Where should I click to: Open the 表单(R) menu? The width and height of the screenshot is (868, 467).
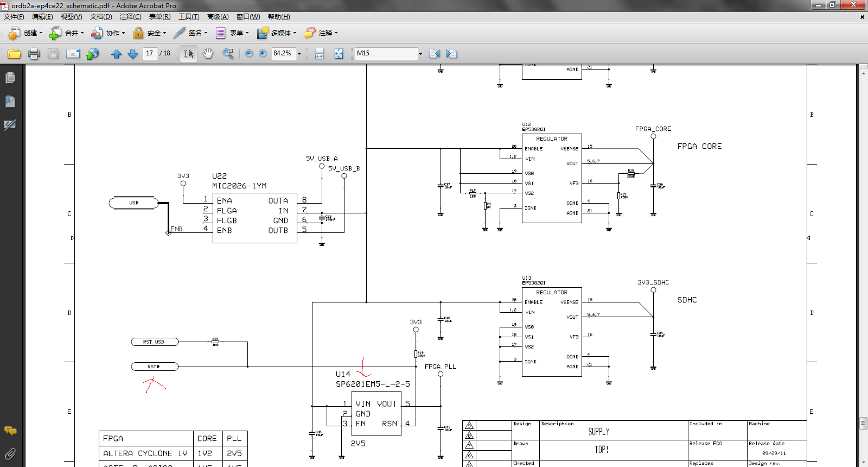[159, 17]
